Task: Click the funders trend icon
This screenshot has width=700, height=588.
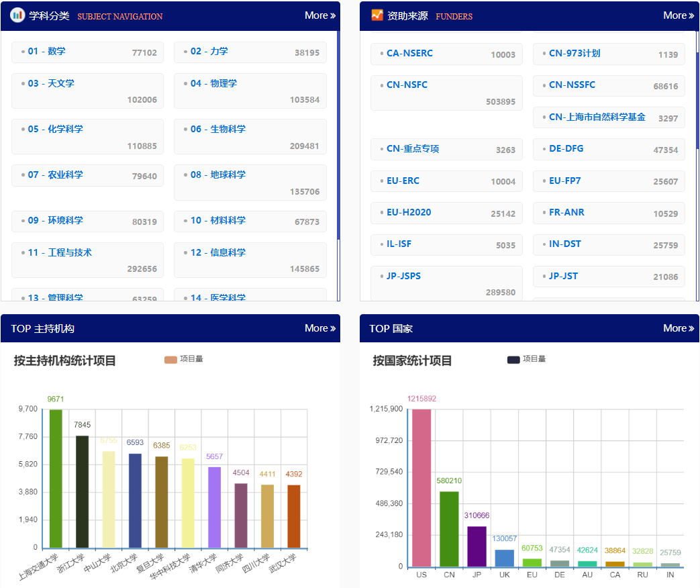Action: click(x=377, y=15)
